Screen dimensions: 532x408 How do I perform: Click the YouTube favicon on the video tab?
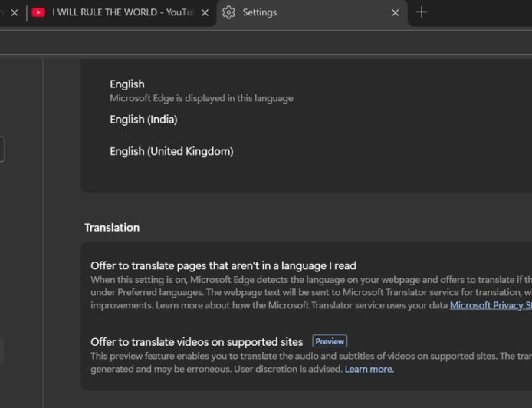click(38, 12)
